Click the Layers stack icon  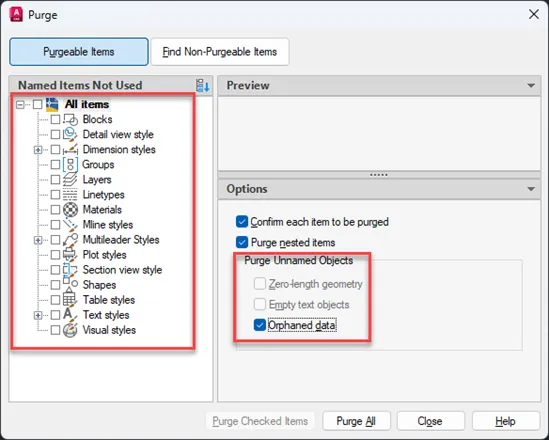coord(70,180)
